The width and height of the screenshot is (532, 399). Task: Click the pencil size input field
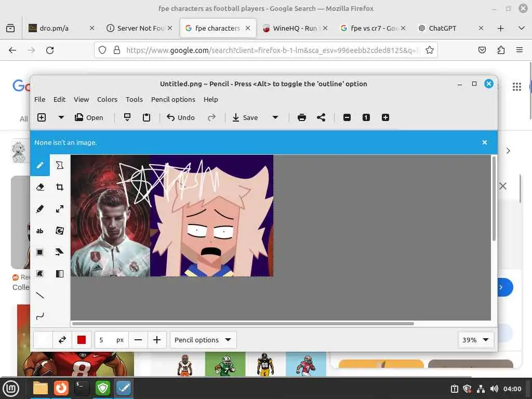point(111,340)
